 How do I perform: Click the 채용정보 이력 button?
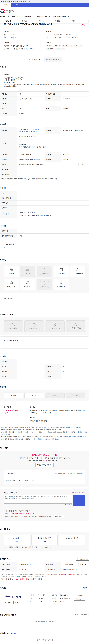(x=80, y=599)
